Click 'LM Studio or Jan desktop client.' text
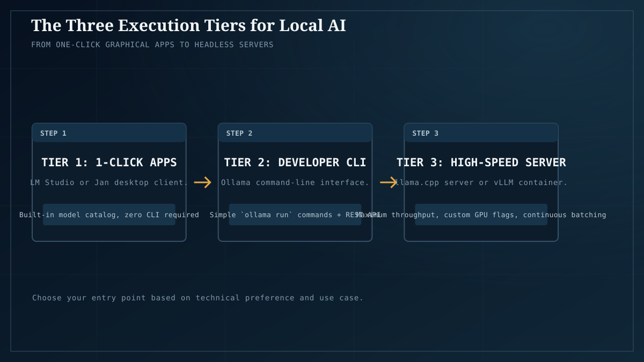 [x=109, y=182]
